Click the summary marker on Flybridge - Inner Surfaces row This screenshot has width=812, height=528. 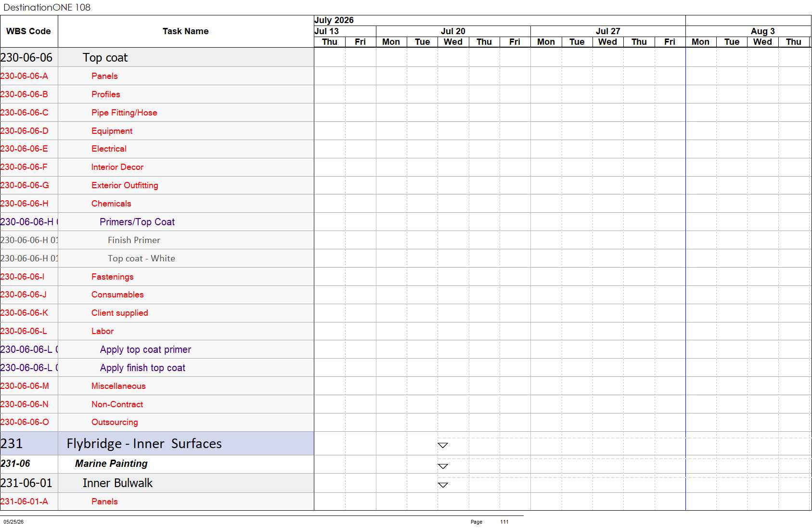pos(443,445)
